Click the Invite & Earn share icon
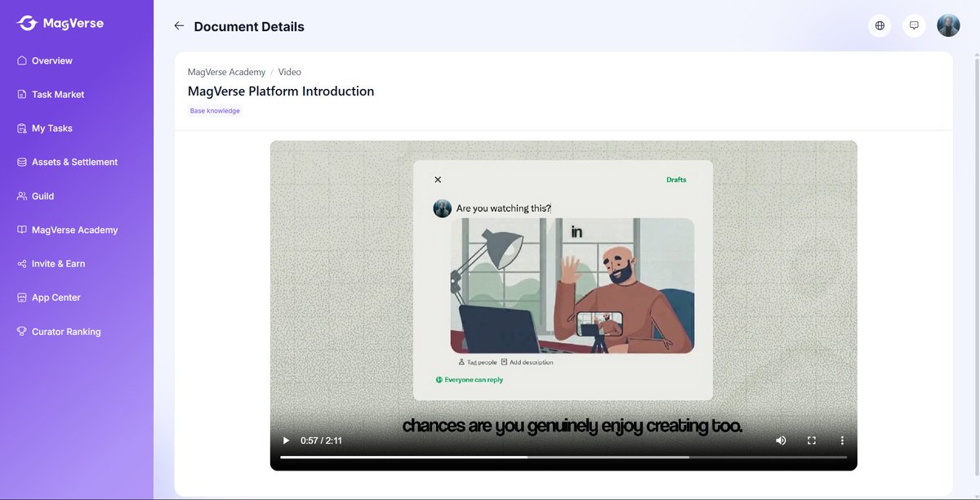 click(x=22, y=264)
